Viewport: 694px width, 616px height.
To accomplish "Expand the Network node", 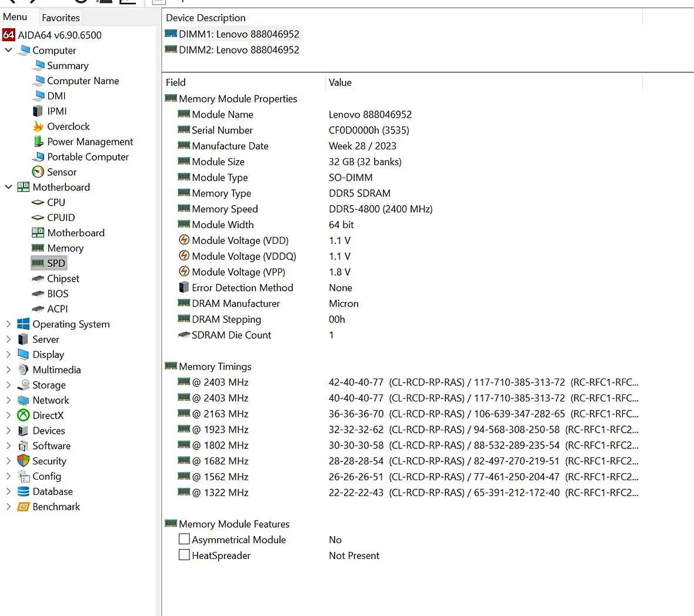I will click(8, 400).
